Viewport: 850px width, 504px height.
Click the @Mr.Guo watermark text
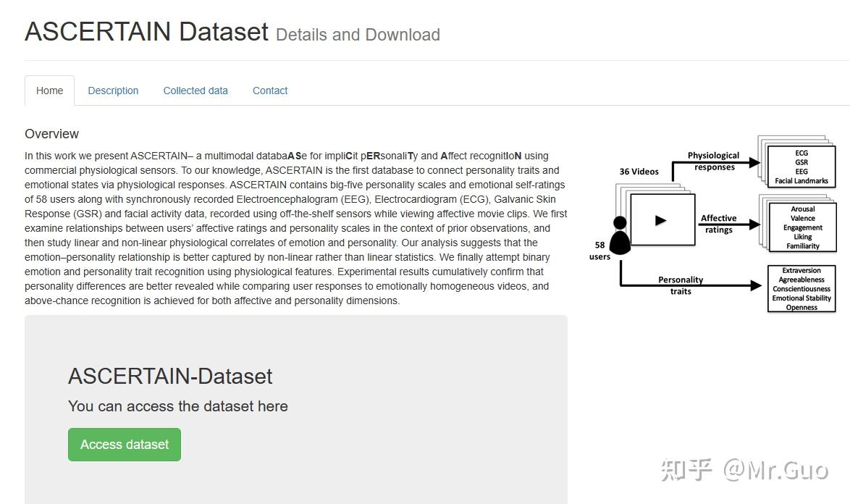coord(775,470)
